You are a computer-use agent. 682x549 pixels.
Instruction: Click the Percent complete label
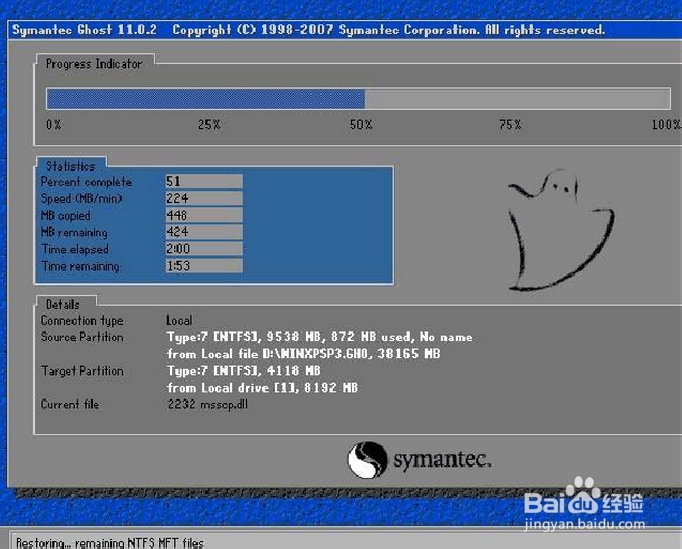tap(86, 182)
